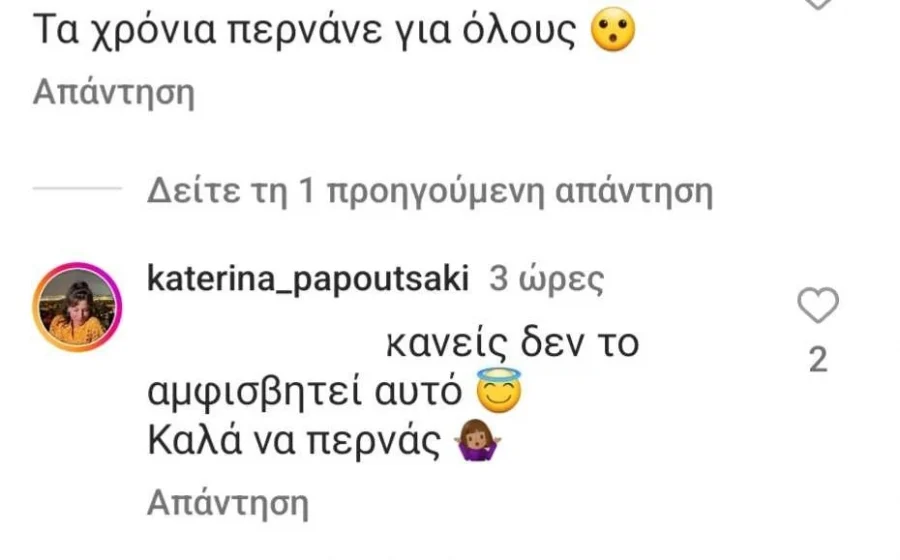Image resolution: width=900 pixels, height=560 pixels.
Task: Expand 'Δείτε τη 1 προηγούμενη απάντηση'
Action: pos(430,191)
